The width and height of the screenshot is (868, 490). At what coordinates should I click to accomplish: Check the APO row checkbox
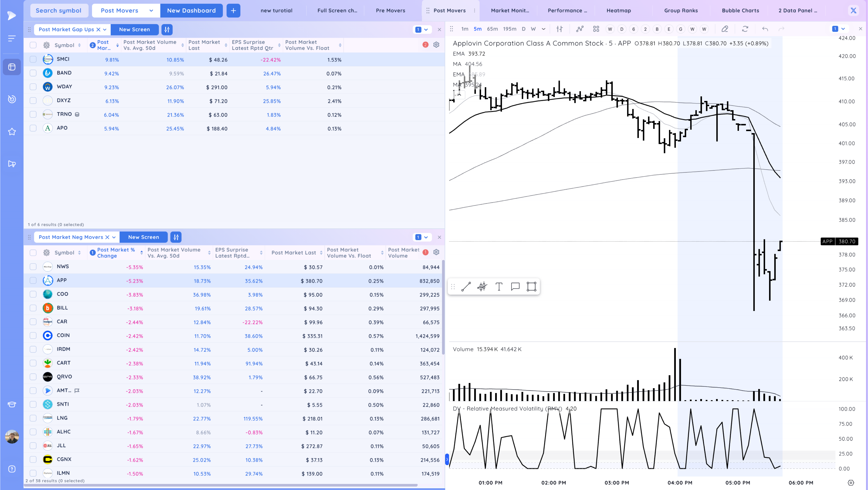click(x=33, y=128)
